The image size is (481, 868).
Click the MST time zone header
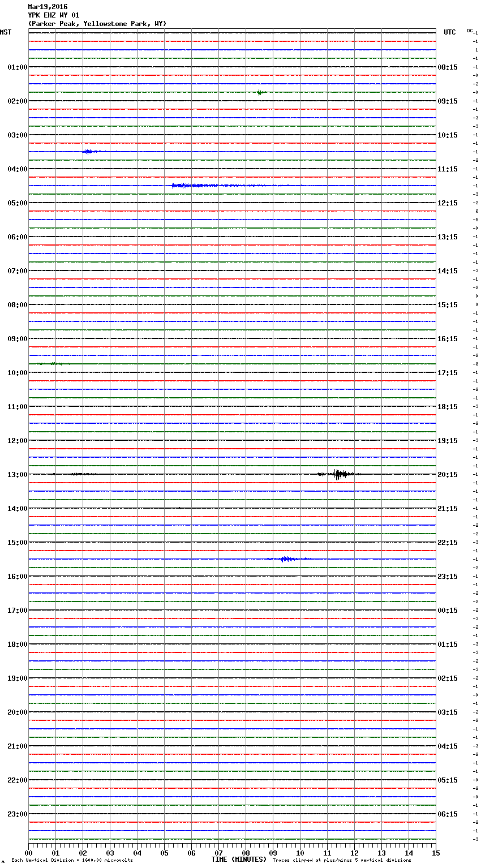(6, 32)
